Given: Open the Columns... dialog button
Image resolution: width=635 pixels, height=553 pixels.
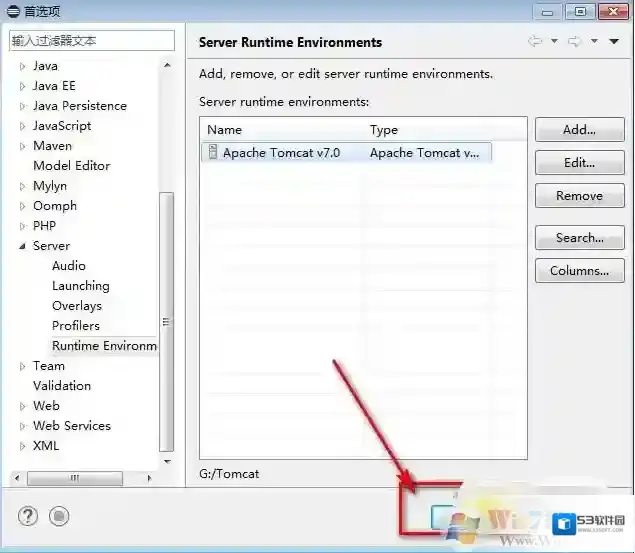Looking at the screenshot, I should [x=579, y=271].
